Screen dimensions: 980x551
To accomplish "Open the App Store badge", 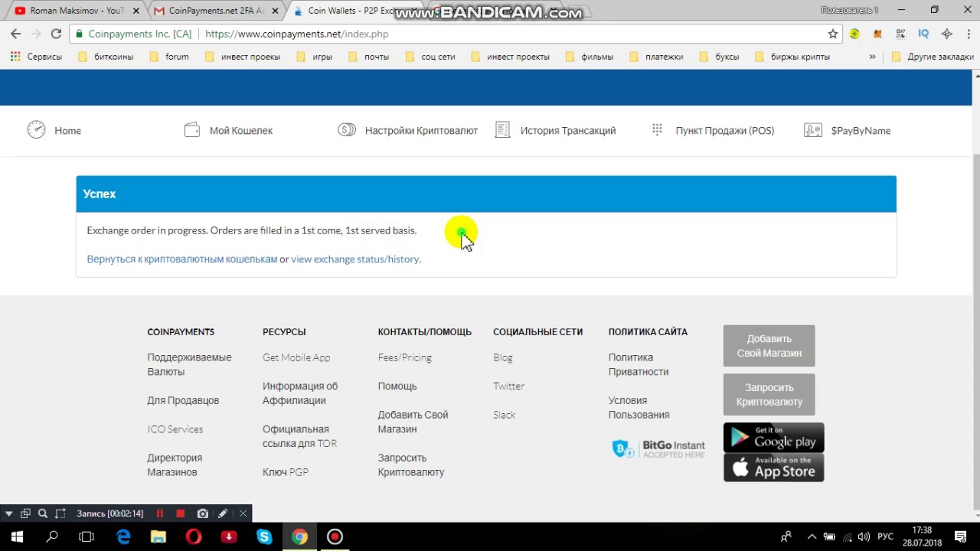I will (773, 468).
